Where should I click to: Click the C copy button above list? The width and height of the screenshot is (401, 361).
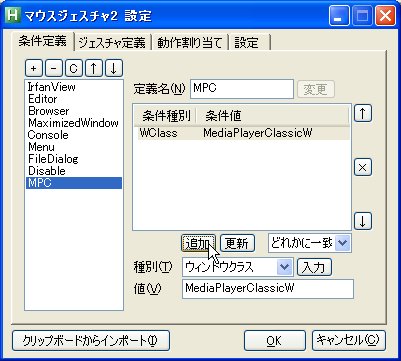74,69
